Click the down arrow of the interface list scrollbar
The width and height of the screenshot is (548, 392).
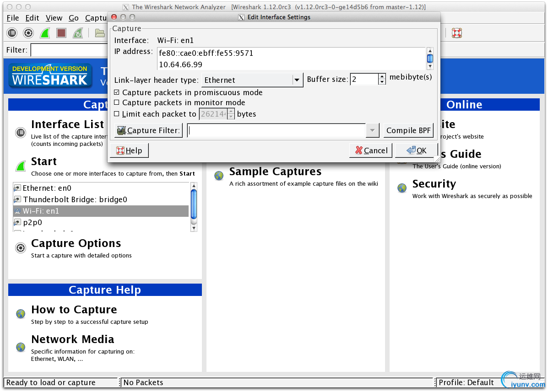click(x=194, y=228)
